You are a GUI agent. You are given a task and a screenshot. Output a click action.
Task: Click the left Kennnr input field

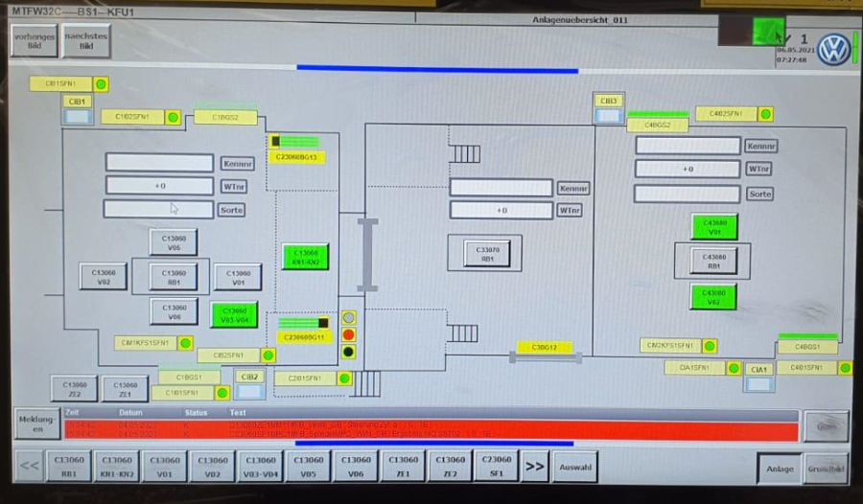(159, 163)
